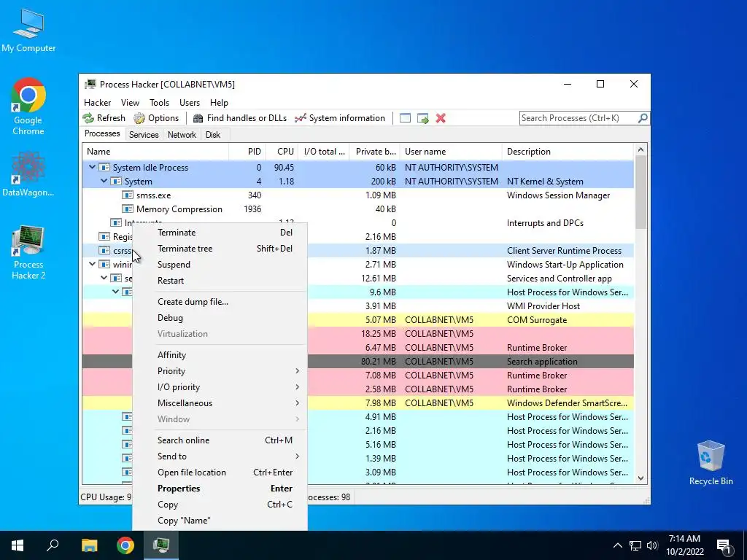Click the volume tray icon
The image size is (747, 560).
pos(652,545)
